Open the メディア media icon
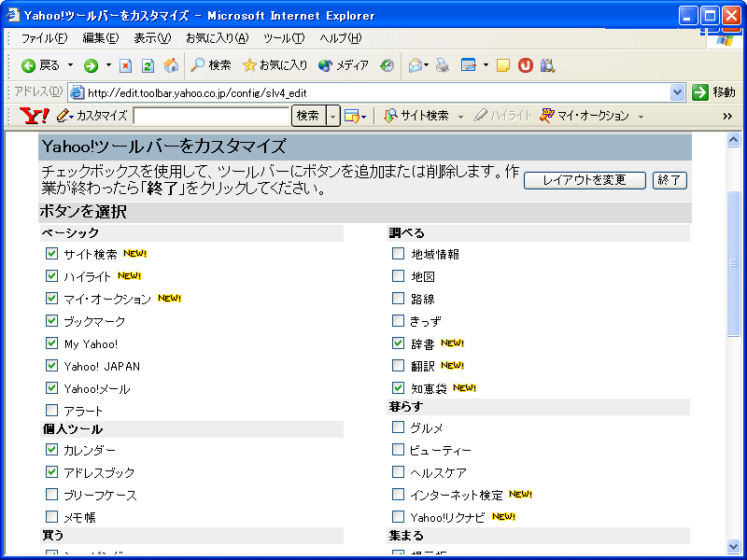 325,65
